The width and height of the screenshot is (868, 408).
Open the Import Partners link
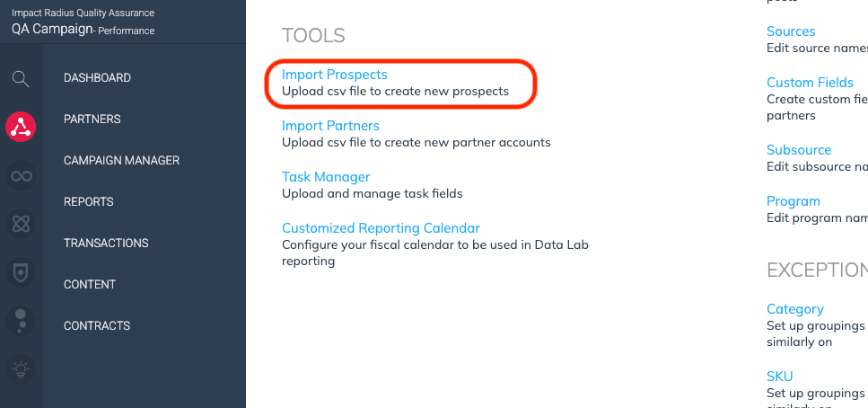330,126
